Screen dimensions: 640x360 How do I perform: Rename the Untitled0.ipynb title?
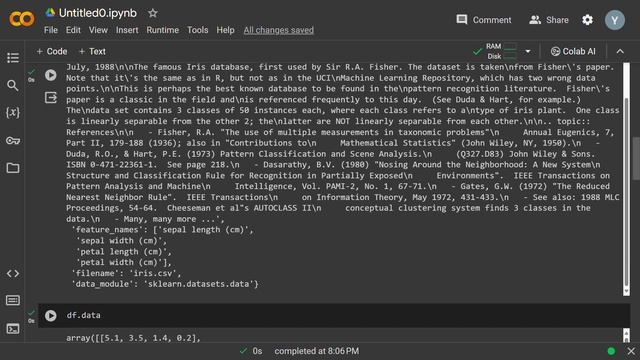[x=98, y=13]
